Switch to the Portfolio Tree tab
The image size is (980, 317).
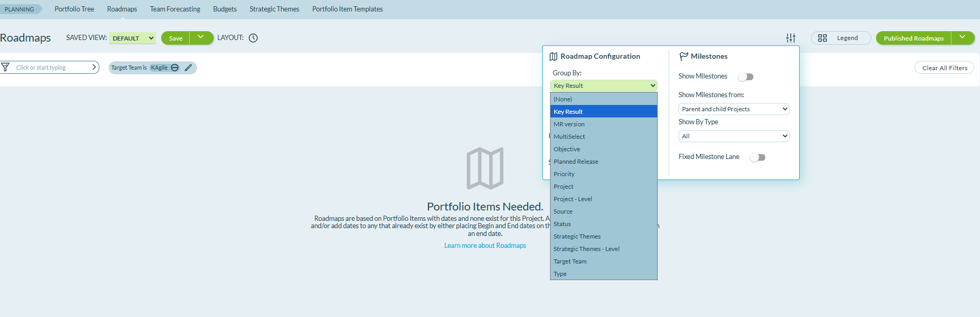tap(74, 9)
